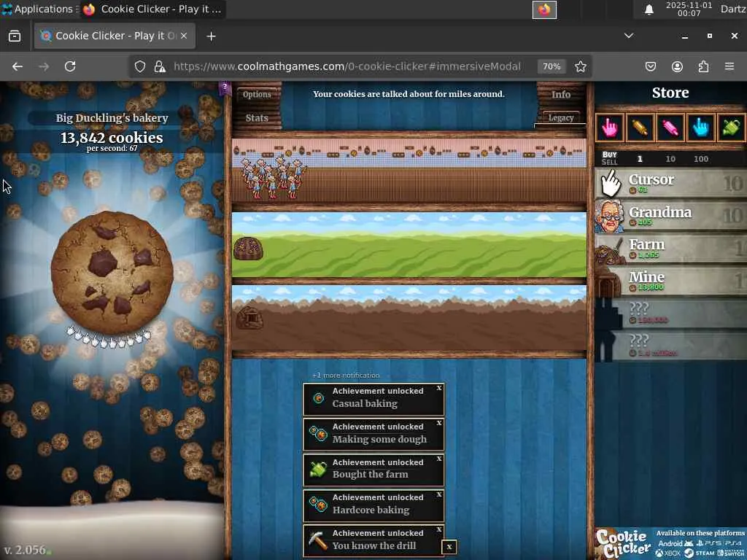Click the bakery name Big Duckling's bakery
This screenshot has width=747, height=560.
click(x=112, y=117)
